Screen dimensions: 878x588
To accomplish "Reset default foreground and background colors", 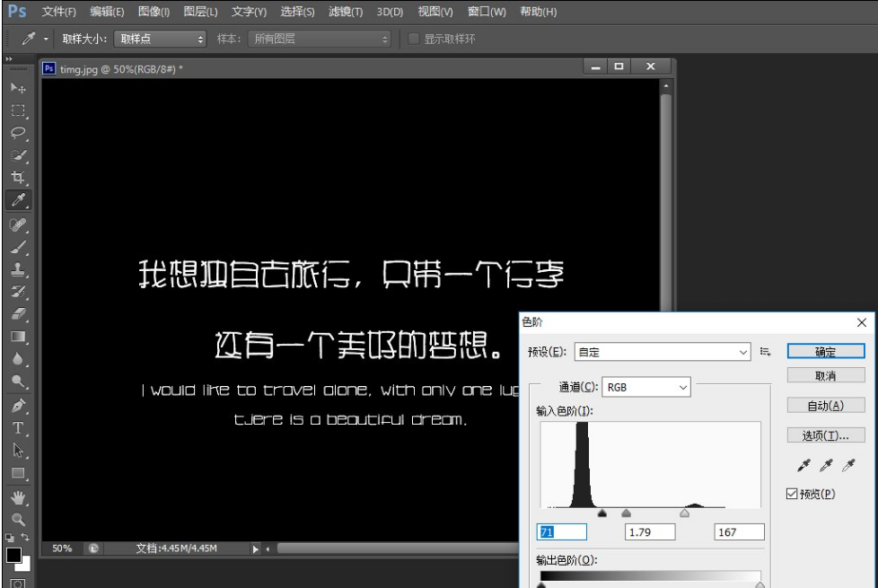I will coord(10,538).
